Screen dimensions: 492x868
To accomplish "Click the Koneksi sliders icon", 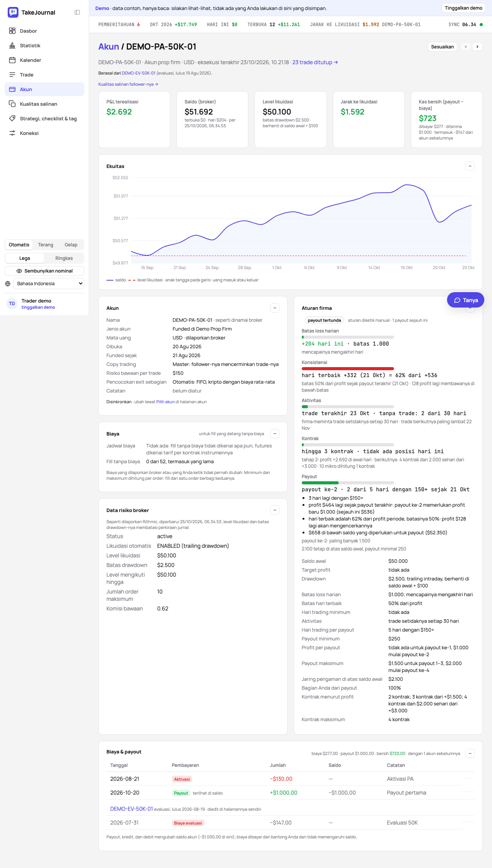I will pyautogui.click(x=12, y=133).
